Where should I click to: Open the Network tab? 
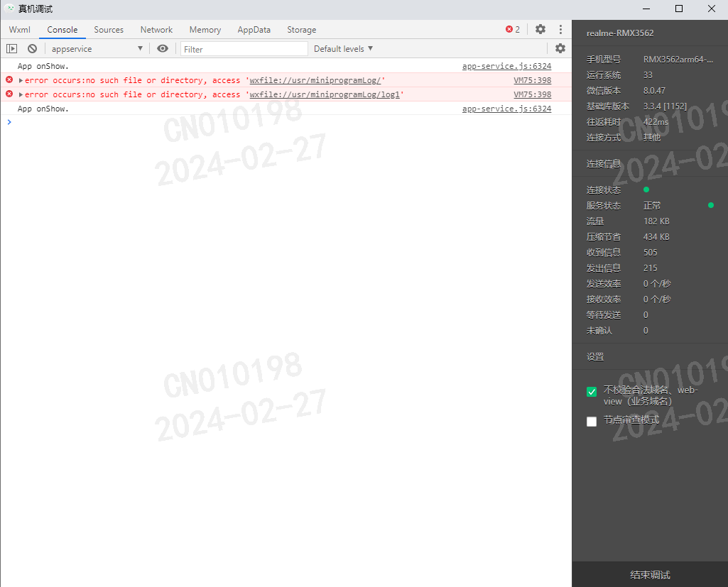point(156,30)
